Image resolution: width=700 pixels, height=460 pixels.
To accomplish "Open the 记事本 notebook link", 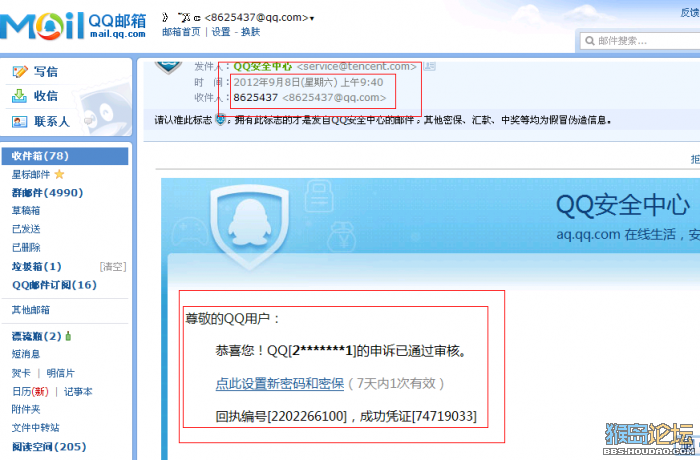I will point(78,392).
